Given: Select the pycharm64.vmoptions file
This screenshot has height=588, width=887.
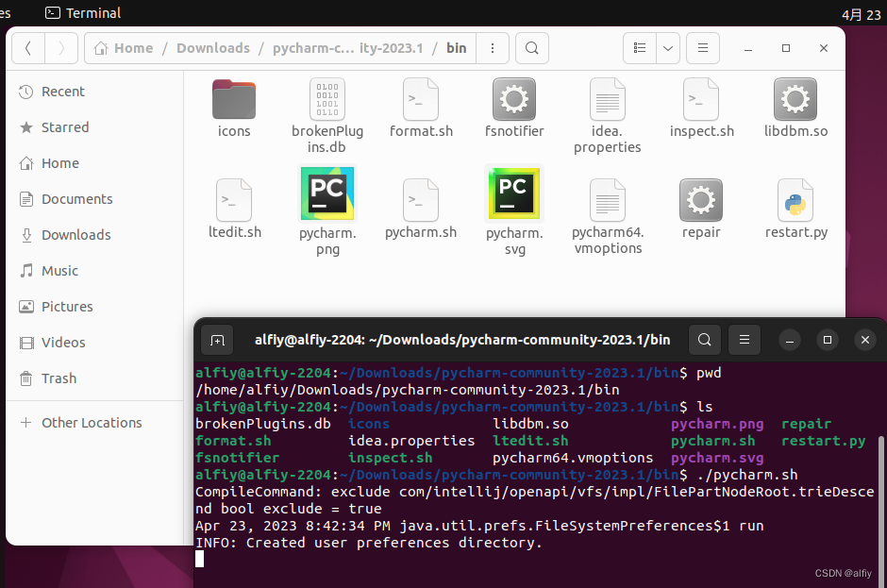Looking at the screenshot, I should click(x=607, y=200).
